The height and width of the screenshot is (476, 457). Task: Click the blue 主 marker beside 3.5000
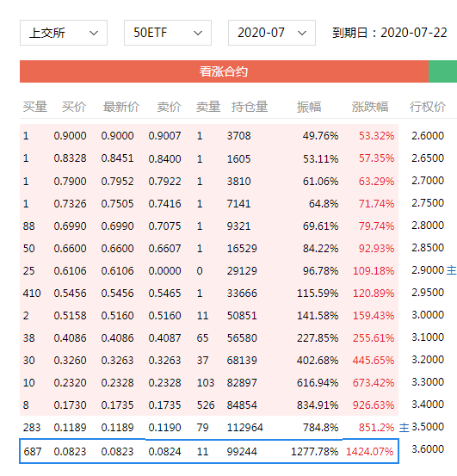click(404, 428)
